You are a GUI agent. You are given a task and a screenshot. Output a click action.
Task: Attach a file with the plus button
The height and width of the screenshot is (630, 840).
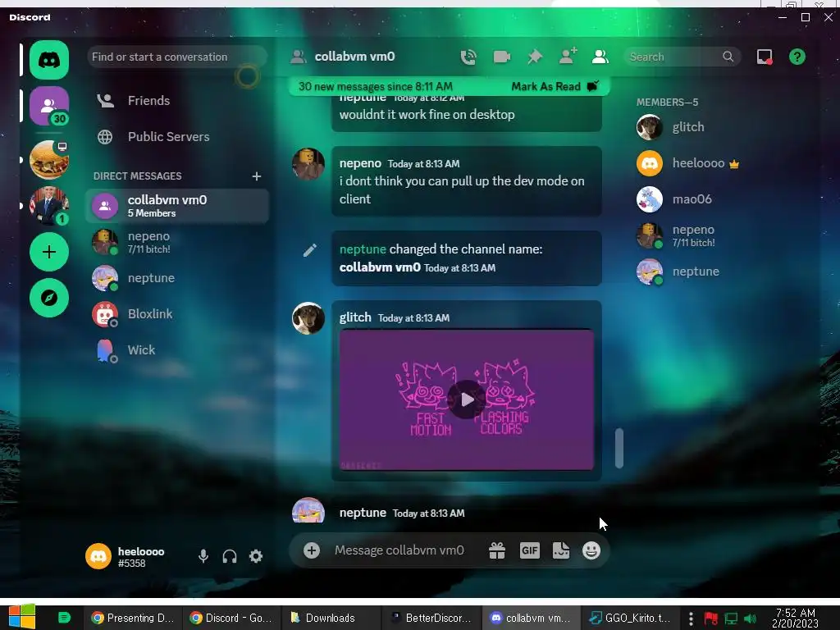tap(311, 550)
